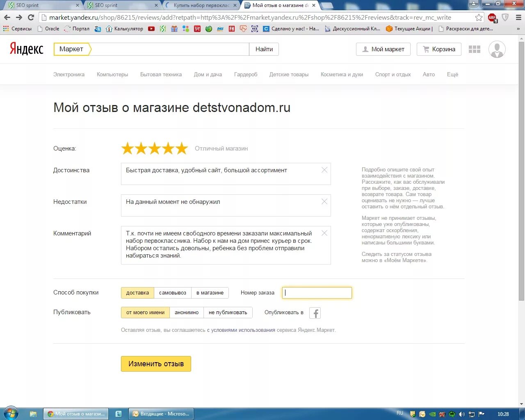The image size is (525, 420).
Task: Open the Сервисы apps bookmark
Action: [x=17, y=29]
